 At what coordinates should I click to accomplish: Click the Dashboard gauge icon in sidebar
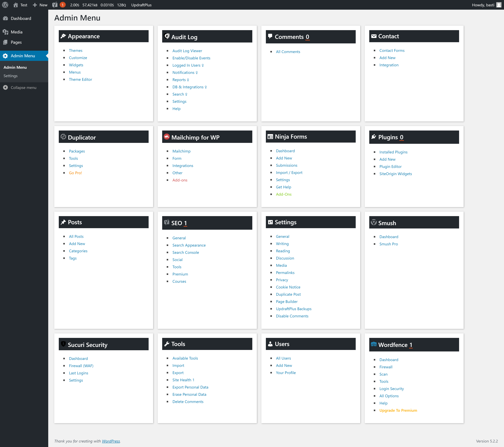(5, 19)
